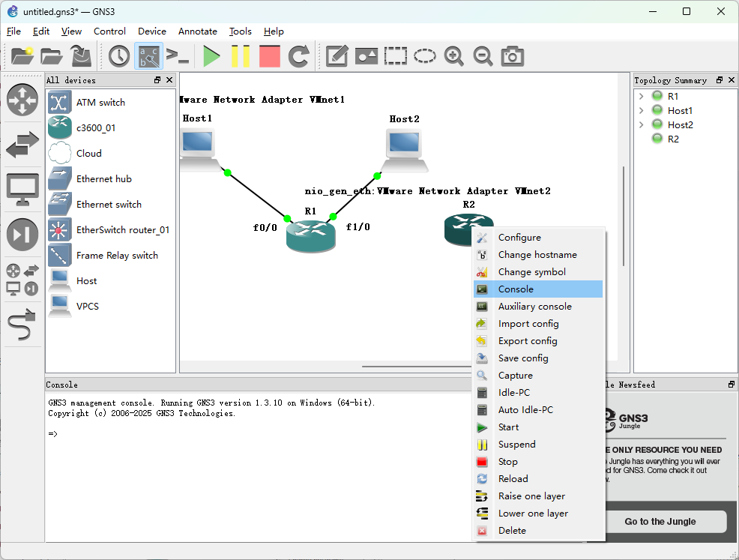
Task: Open the Tools menu
Action: (240, 31)
